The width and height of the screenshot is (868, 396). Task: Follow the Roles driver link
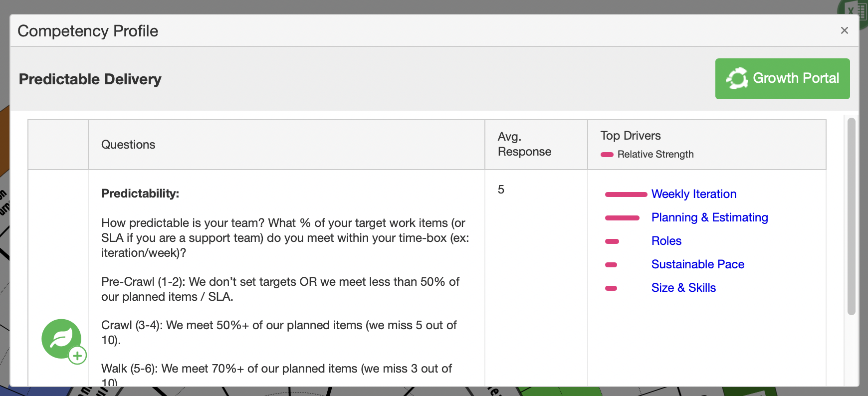666,241
